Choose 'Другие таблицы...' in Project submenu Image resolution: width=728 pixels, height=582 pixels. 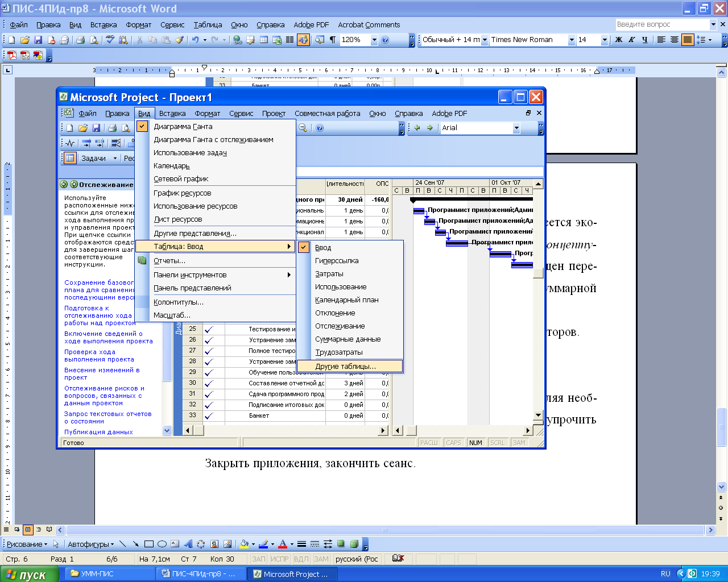coord(350,367)
